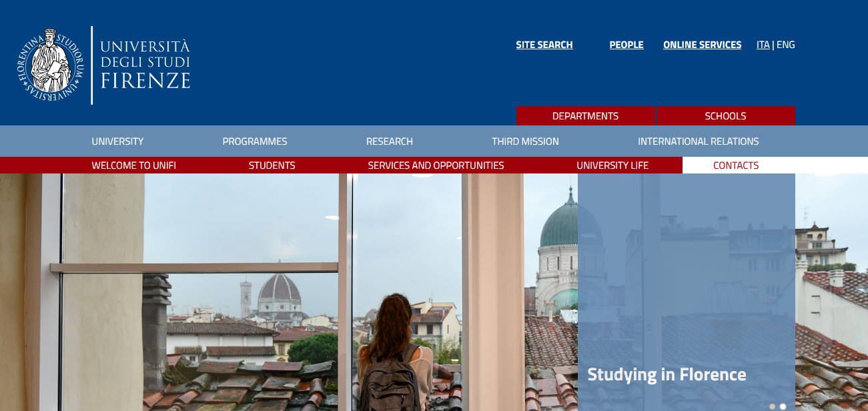The width and height of the screenshot is (868, 411).
Task: Open the Research menu
Action: (390, 141)
